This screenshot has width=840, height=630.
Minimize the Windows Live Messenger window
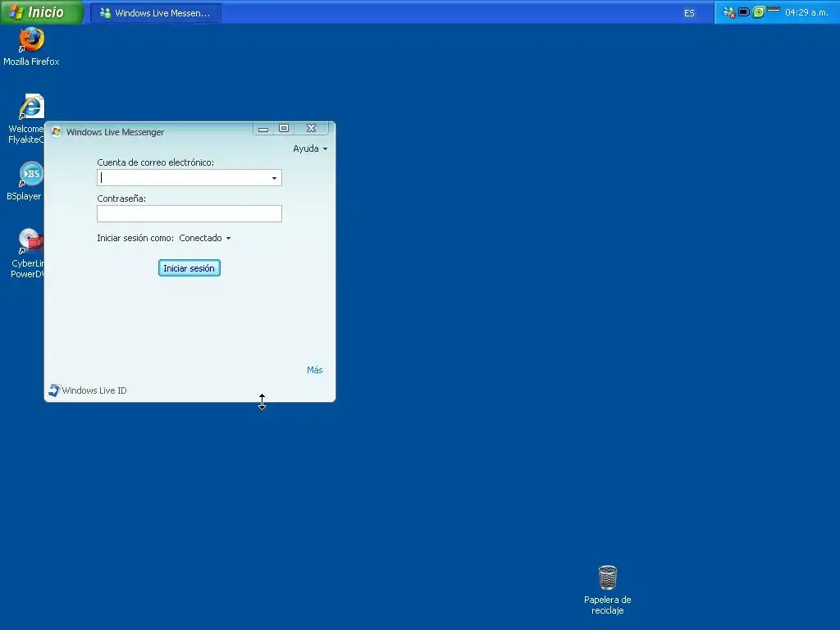263,129
